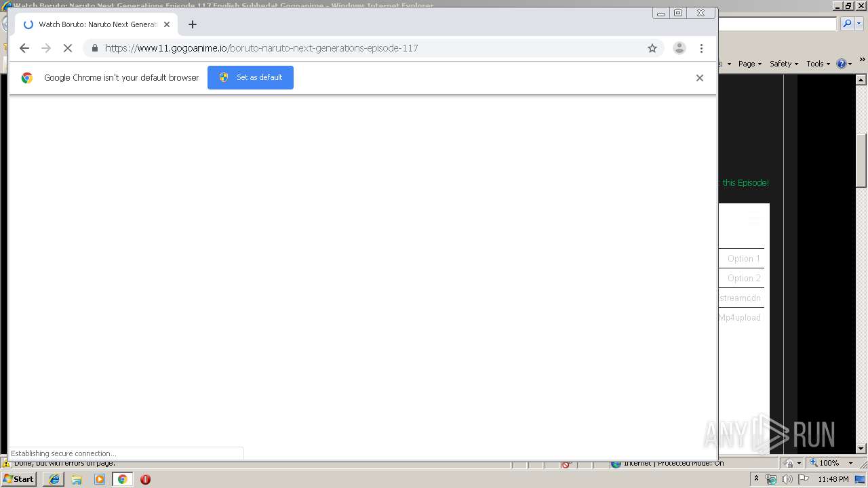The image size is (868, 488).
Task: Open a new Chrome tab
Action: coord(193,24)
